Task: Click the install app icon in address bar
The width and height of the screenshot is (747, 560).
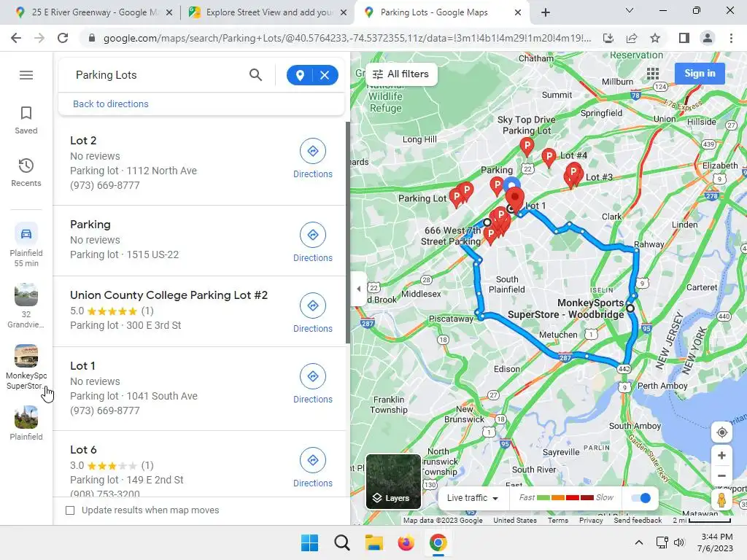Action: click(608, 38)
